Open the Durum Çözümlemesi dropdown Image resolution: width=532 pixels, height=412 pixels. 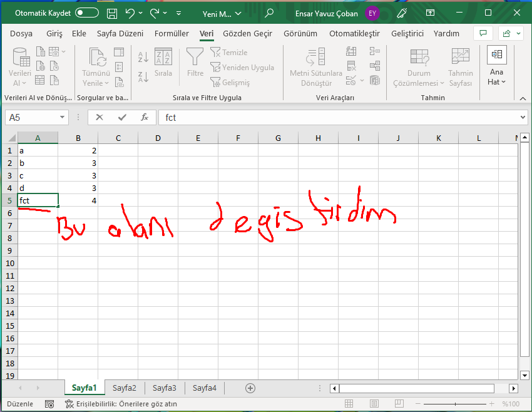(x=419, y=67)
